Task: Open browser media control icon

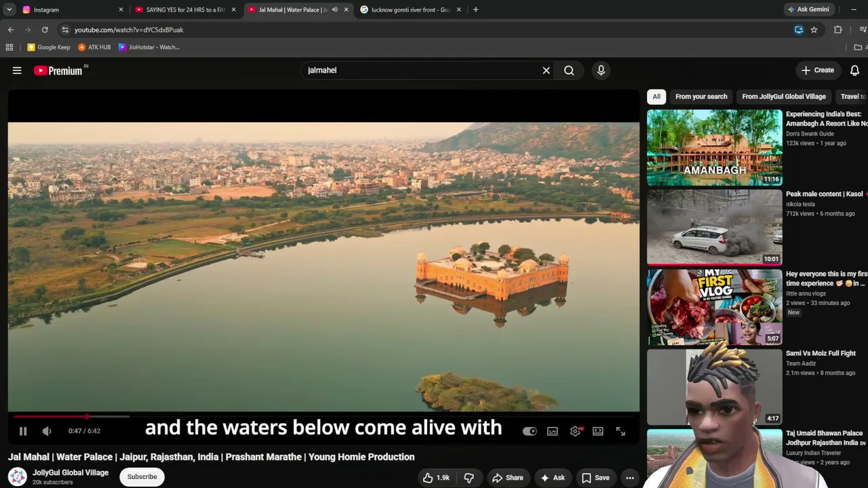Action: tap(863, 30)
